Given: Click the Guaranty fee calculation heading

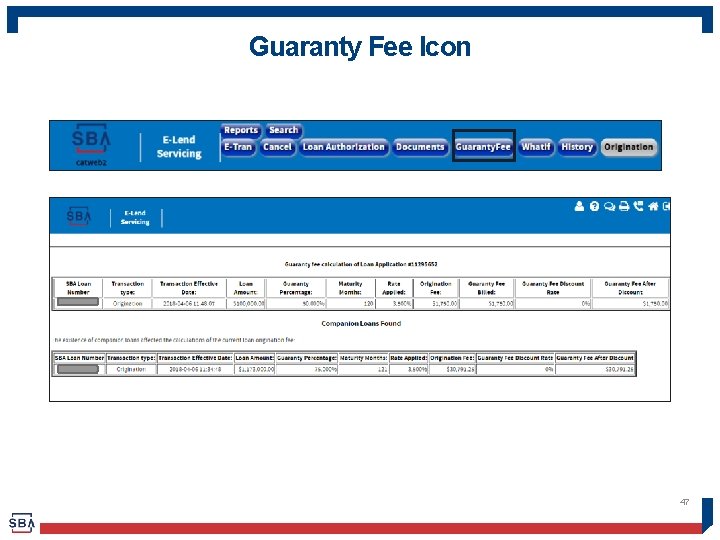Looking at the screenshot, I should point(360,264).
